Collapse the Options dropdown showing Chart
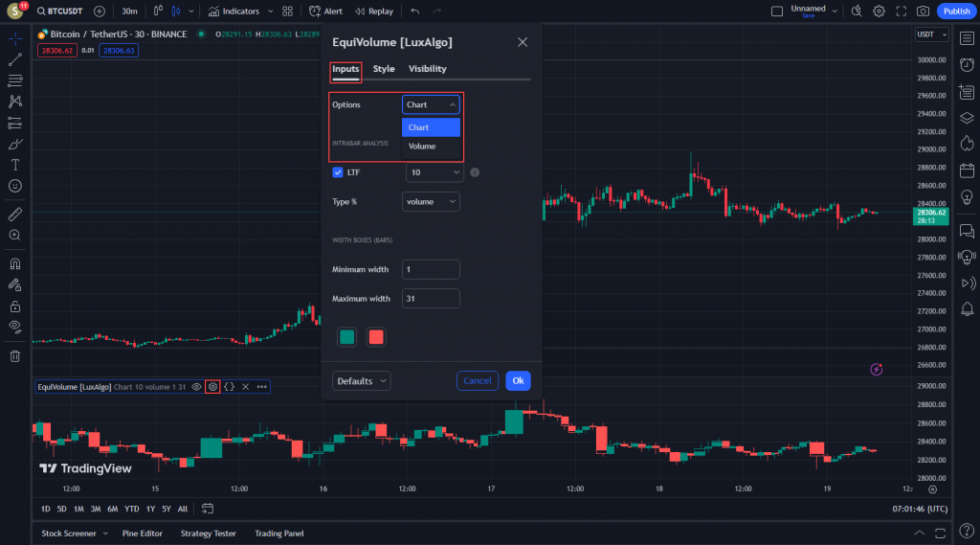Screen dimensions: 980x545 click(431, 104)
